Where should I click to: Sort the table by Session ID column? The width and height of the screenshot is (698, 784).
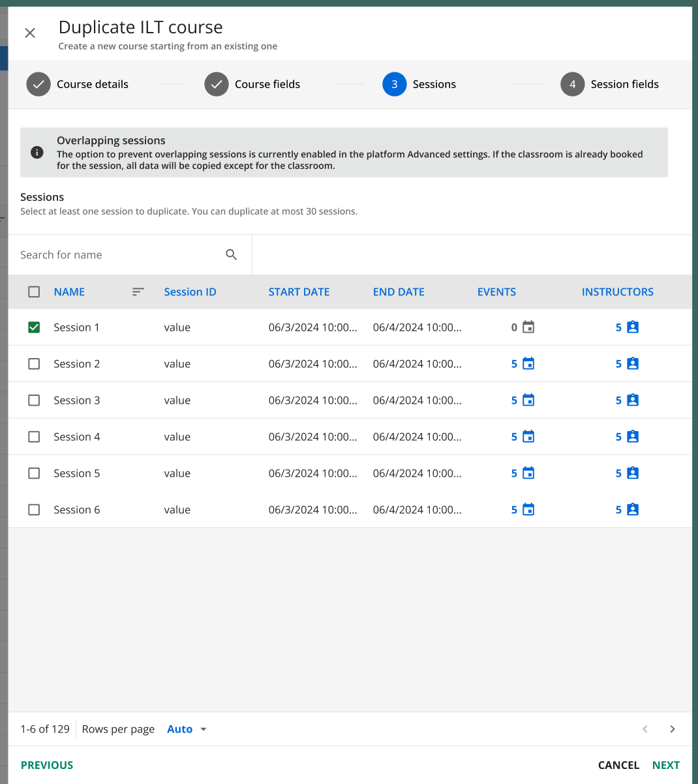tap(190, 292)
